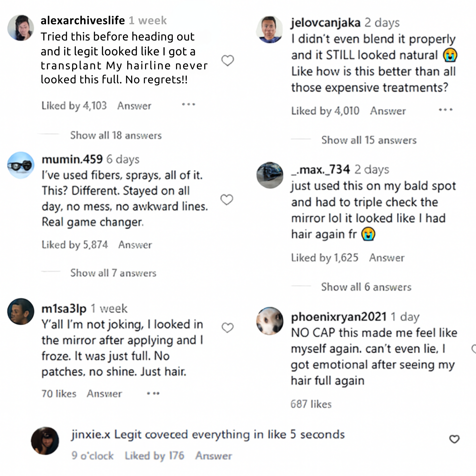The width and height of the screenshot is (476, 476).
Task: Open more options on jelovcanjaka's comment
Action: pos(445,110)
